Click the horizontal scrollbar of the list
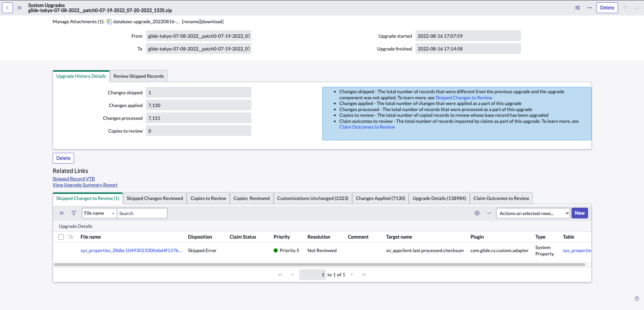This screenshot has width=644, height=310. click(319, 265)
